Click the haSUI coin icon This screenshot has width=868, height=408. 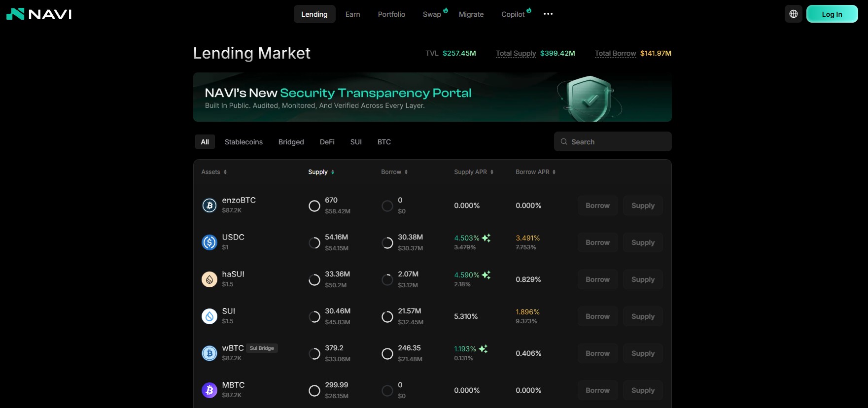[x=209, y=279]
